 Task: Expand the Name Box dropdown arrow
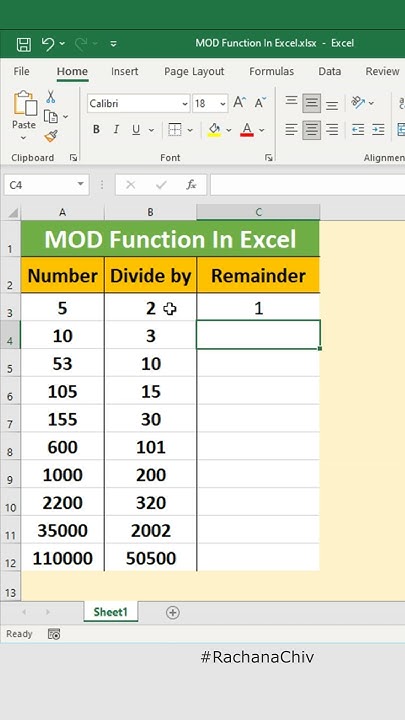pos(80,185)
